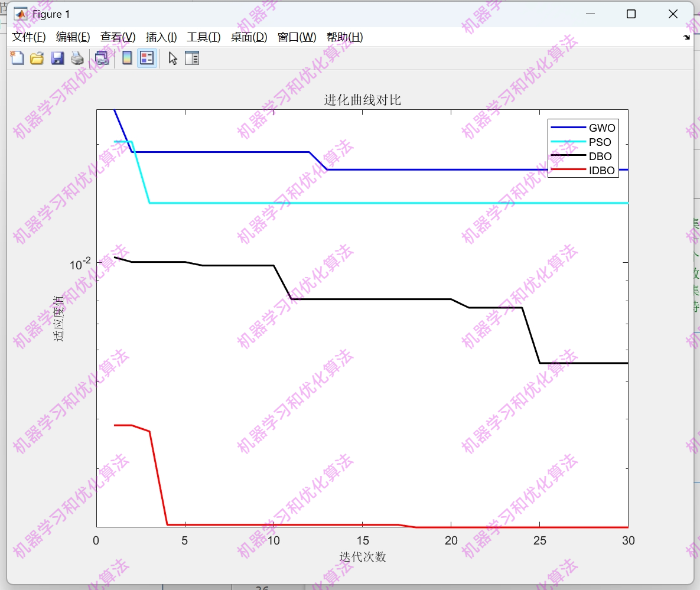700x590 pixels.
Task: Click the Link Plot toolbar icon
Action: [x=102, y=58]
